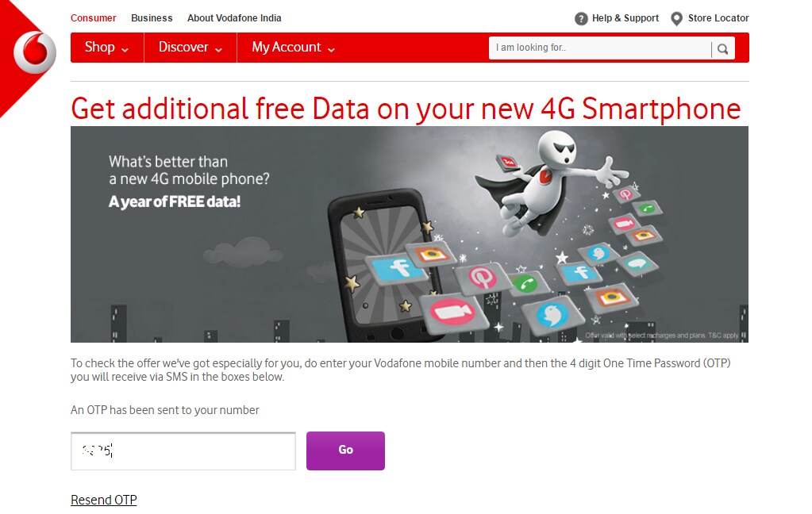Click the Help & Support link text
The width and height of the screenshot is (812, 514).
pos(625,18)
